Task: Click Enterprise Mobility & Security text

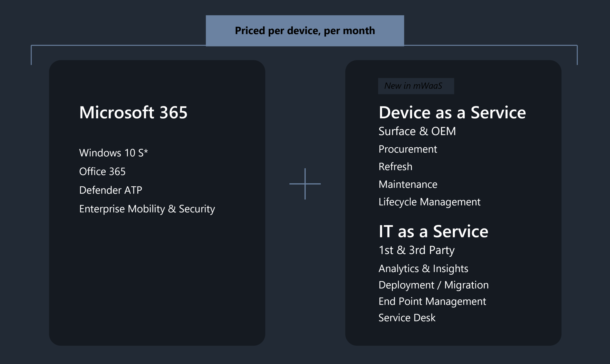Action: click(147, 209)
